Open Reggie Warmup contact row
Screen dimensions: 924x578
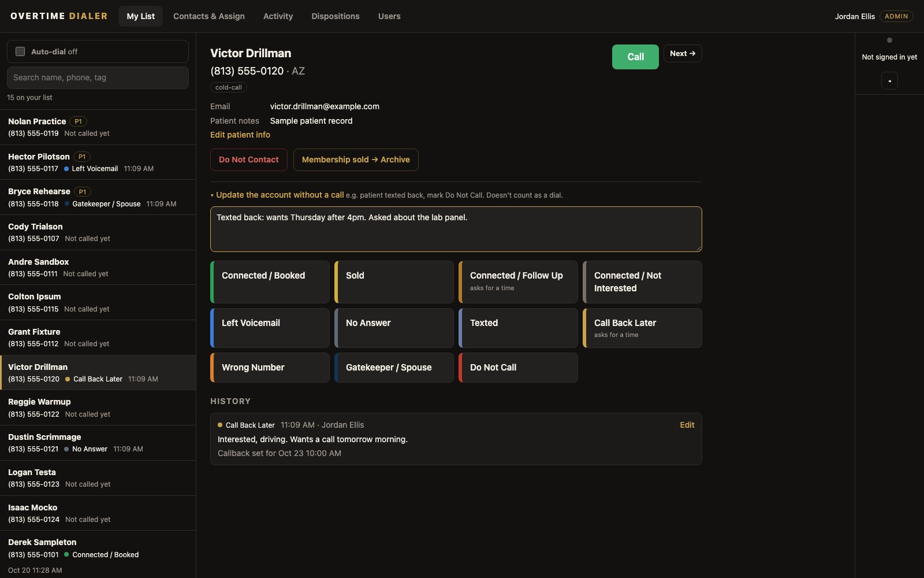pos(98,407)
